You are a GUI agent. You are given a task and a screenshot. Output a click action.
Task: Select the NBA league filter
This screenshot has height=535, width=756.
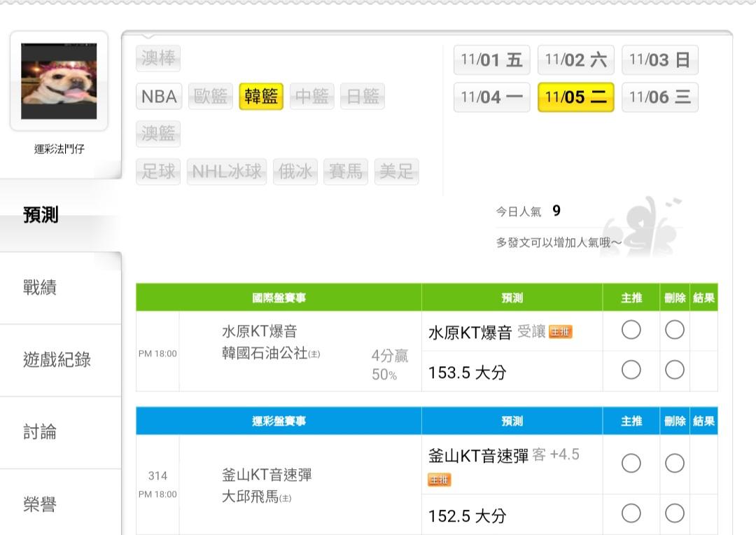click(x=159, y=97)
